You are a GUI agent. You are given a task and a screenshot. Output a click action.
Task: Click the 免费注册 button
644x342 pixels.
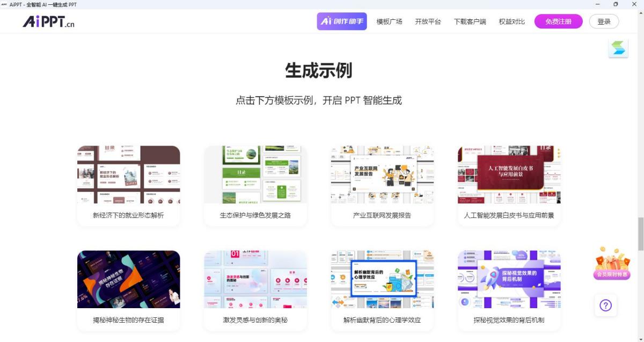coord(558,21)
